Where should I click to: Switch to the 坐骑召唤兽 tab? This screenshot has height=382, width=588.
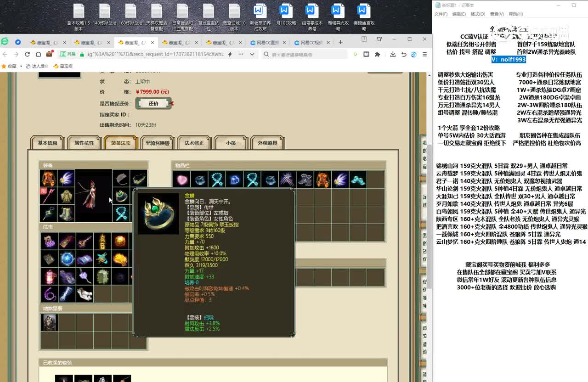pos(158,143)
